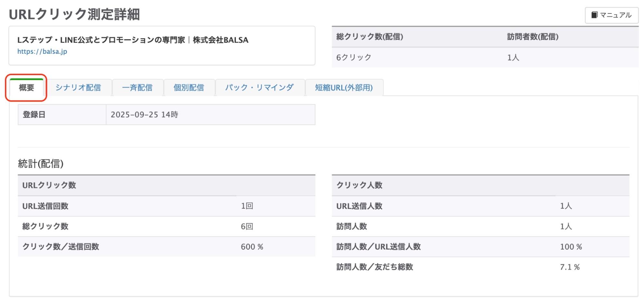The image size is (644, 304).
Task: Select the 6クリック value cell
Action: point(353,57)
